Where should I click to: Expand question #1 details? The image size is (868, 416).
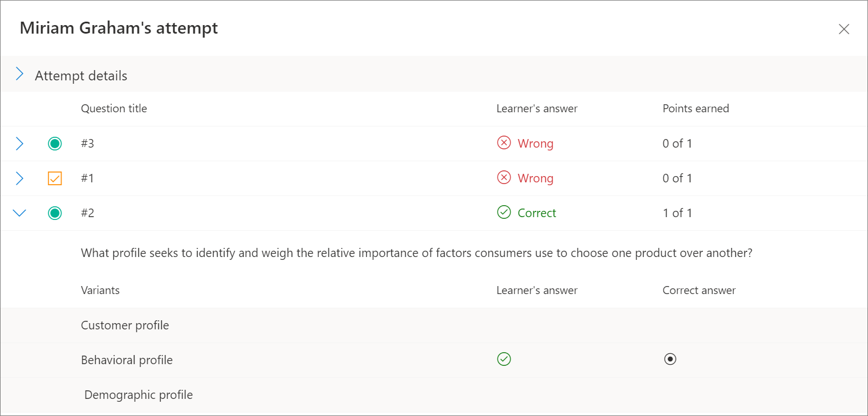tap(19, 178)
